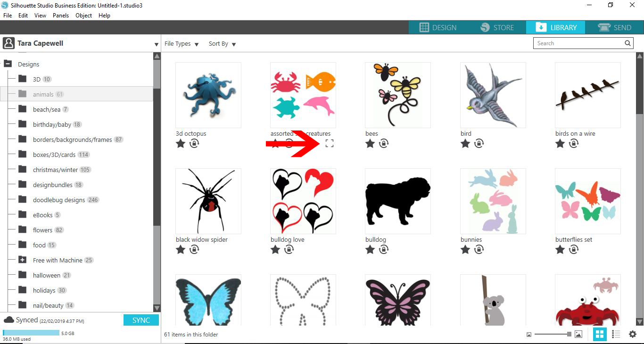This screenshot has height=344, width=644.
Task: Select the red crab cartoon thumbnail
Action: point(588,300)
